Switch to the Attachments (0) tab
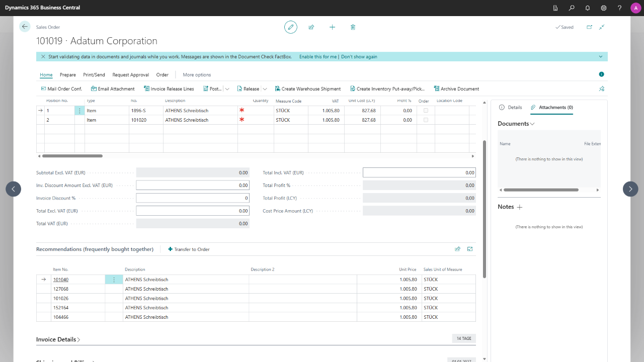 tap(552, 108)
